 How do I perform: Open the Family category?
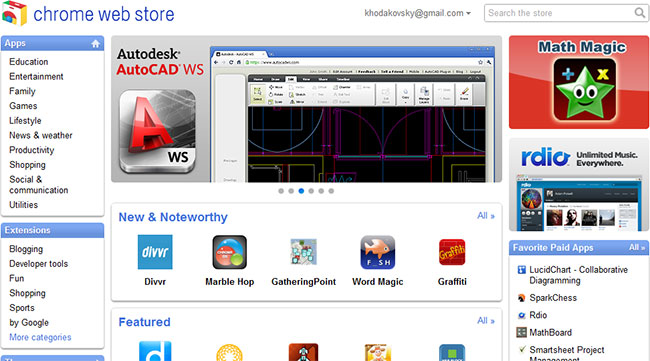(22, 91)
